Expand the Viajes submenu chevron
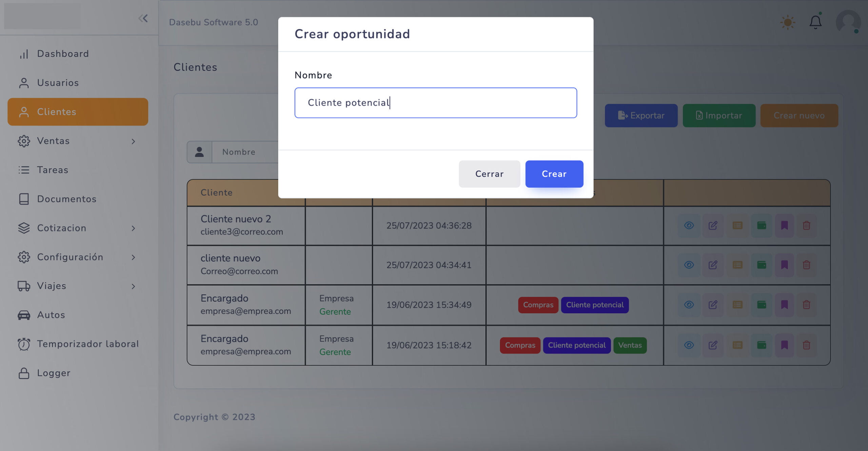 click(133, 286)
